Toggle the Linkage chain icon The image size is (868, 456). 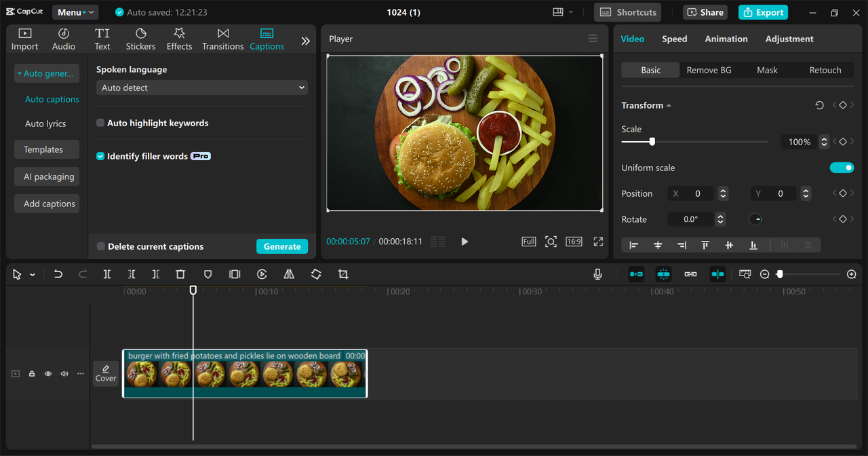(x=690, y=274)
